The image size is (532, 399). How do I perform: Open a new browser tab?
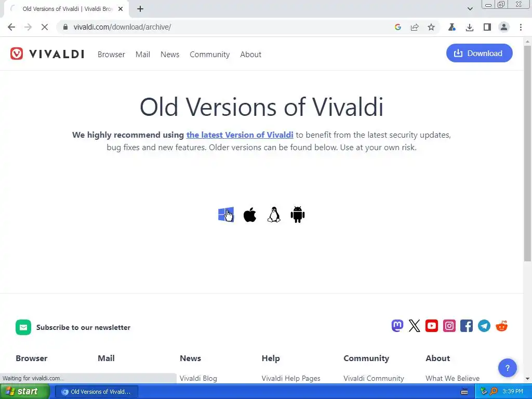140,9
